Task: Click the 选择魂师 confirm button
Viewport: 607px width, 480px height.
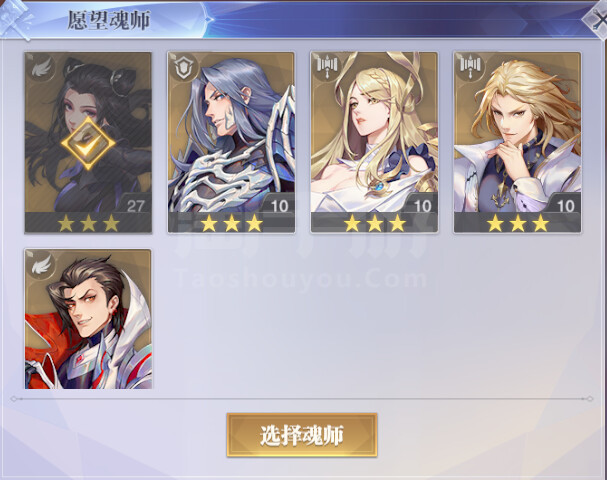Action: click(302, 435)
